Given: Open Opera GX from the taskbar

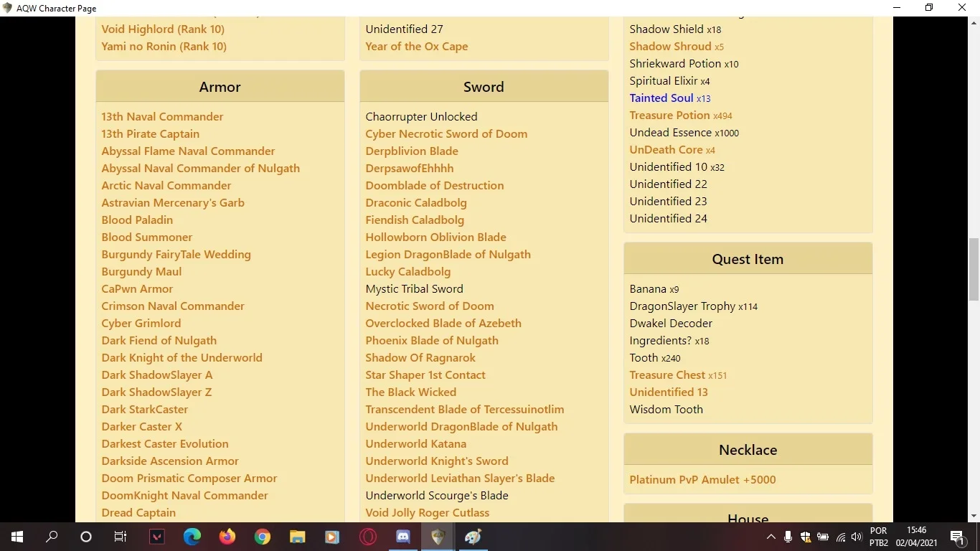Looking at the screenshot, I should pyautogui.click(x=368, y=537).
